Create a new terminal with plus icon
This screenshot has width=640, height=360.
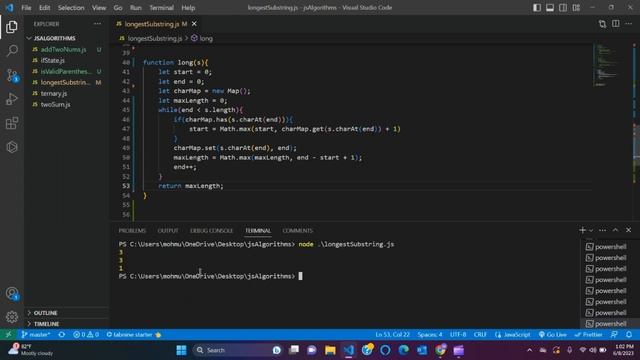582,230
